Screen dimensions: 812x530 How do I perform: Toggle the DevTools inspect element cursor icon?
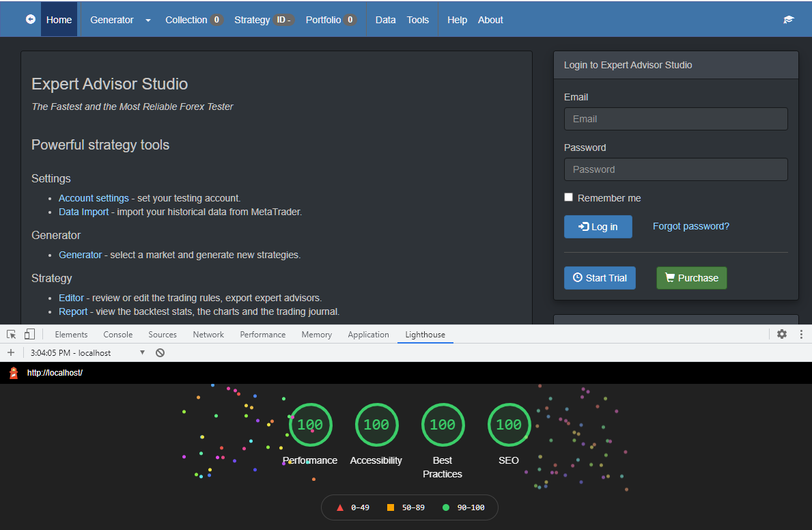(12, 334)
